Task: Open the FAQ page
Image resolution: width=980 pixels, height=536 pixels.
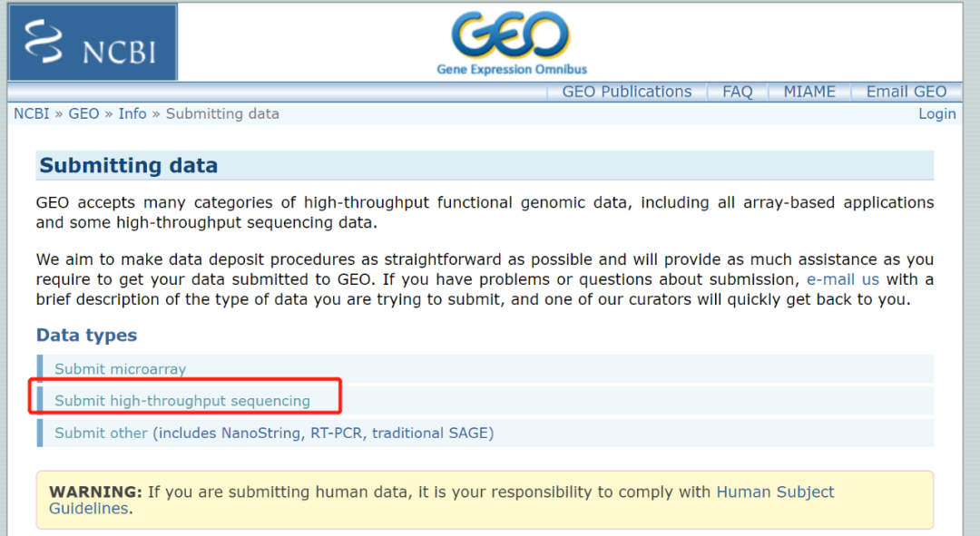Action: coord(737,92)
